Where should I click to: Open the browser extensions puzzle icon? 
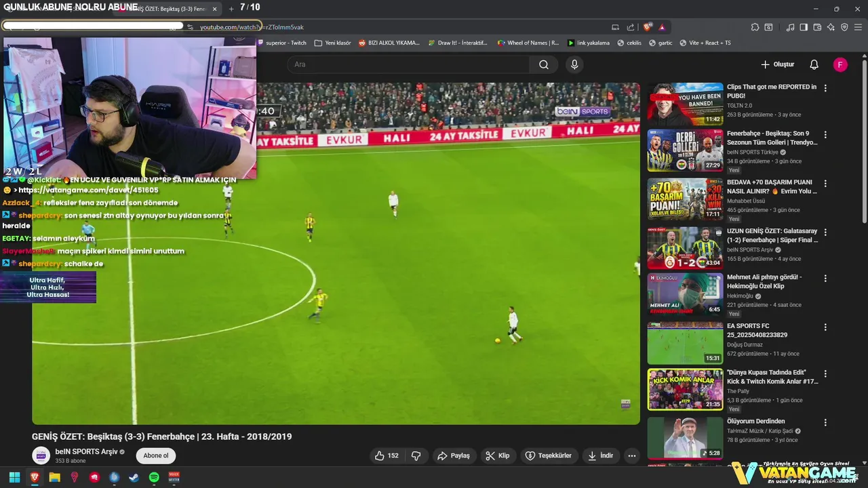(755, 27)
